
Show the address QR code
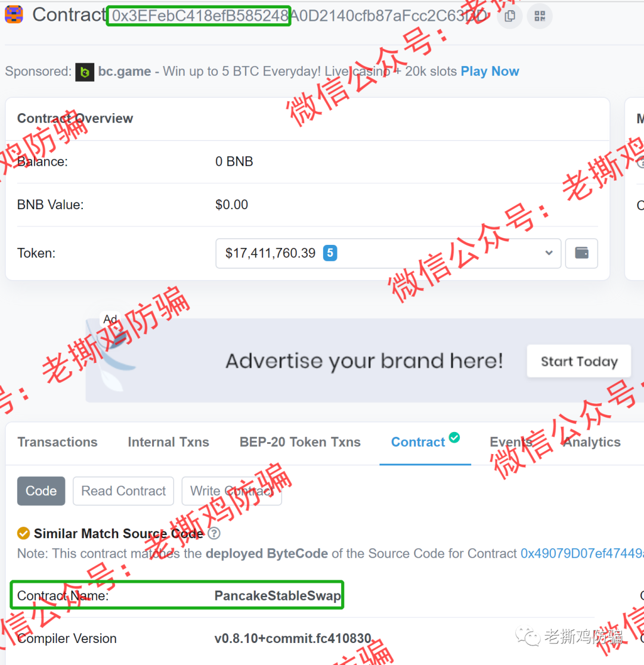[x=540, y=16]
